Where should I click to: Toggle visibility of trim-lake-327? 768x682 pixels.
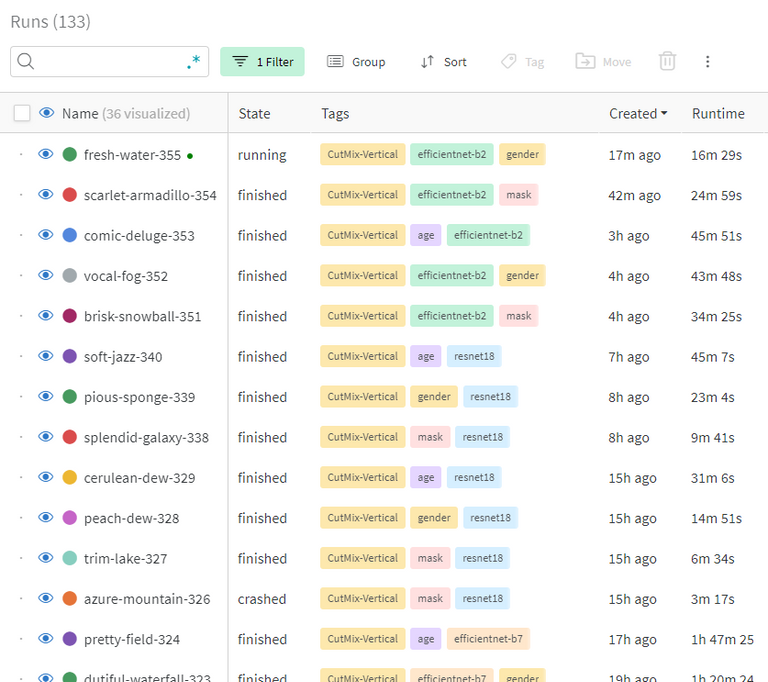46,558
